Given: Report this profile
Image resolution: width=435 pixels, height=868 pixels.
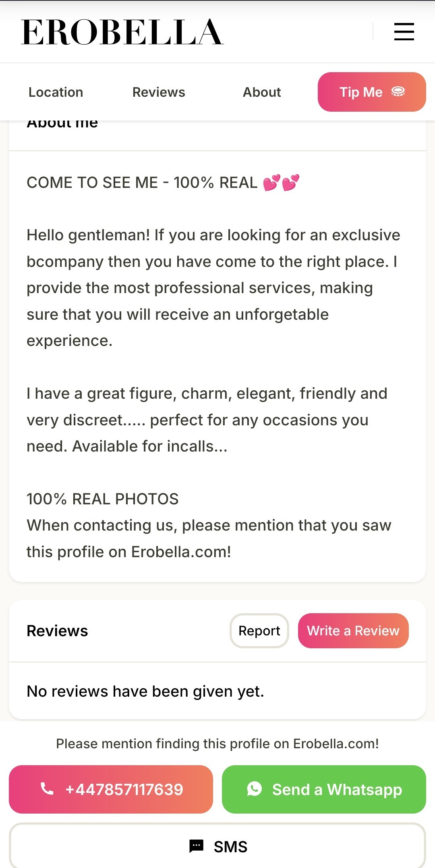Looking at the screenshot, I should click(259, 631).
